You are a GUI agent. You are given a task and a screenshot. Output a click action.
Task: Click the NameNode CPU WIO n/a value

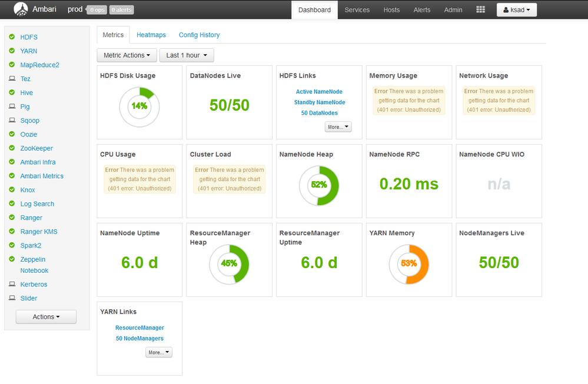(499, 183)
